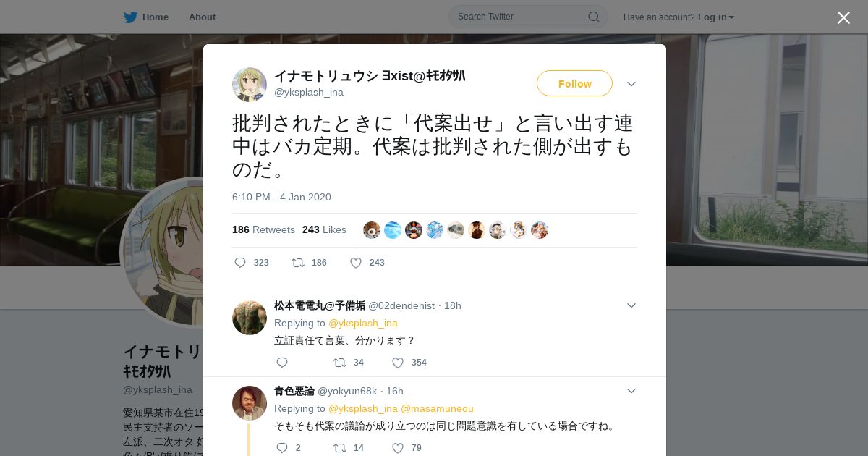
Task: Close the tweet overlay with the X
Action: [843, 17]
